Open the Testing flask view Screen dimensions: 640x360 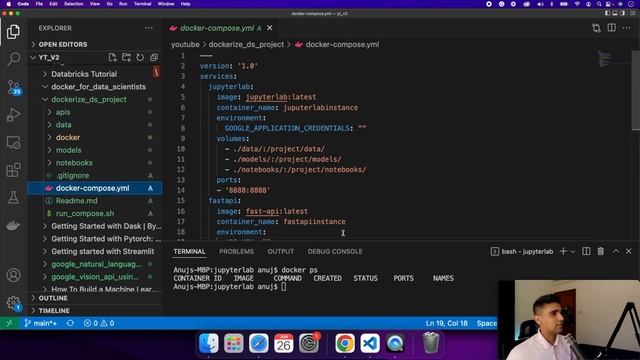click(13, 198)
